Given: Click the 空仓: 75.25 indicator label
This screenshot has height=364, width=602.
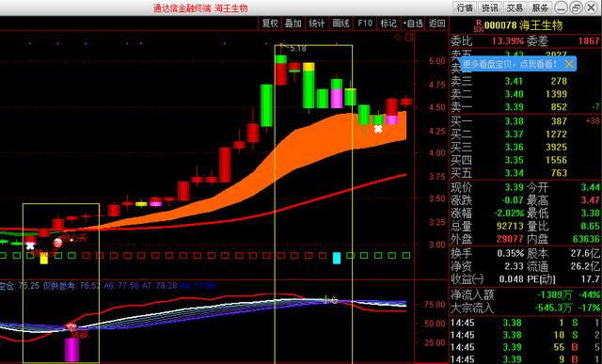Looking at the screenshot, I should point(20,286).
